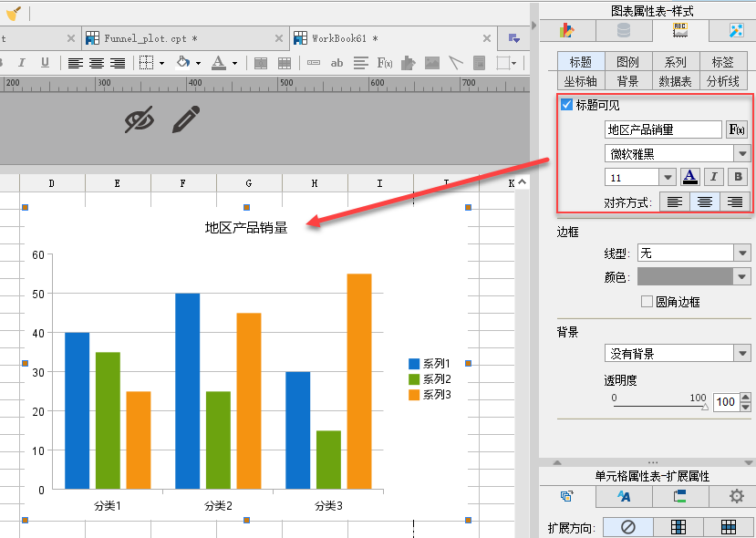Click the 地区产品销量 title text field
Image resolution: width=756 pixels, height=538 pixels.
pos(663,129)
